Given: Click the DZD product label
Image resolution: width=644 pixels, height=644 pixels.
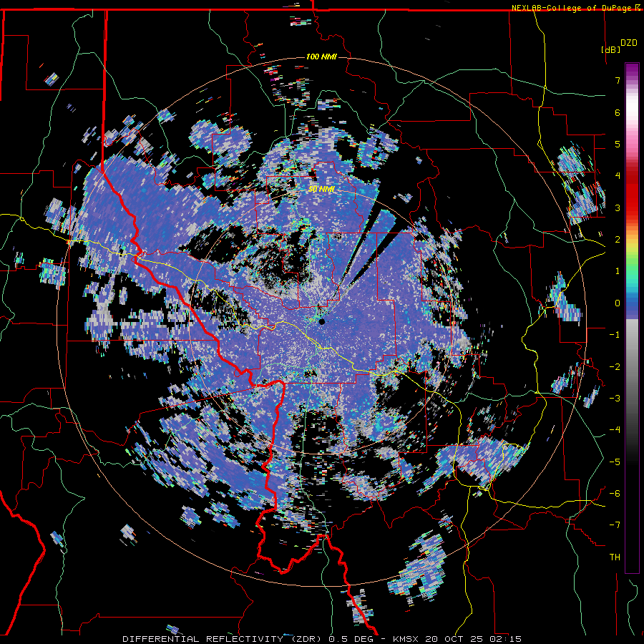Looking at the screenshot, I should click(629, 43).
